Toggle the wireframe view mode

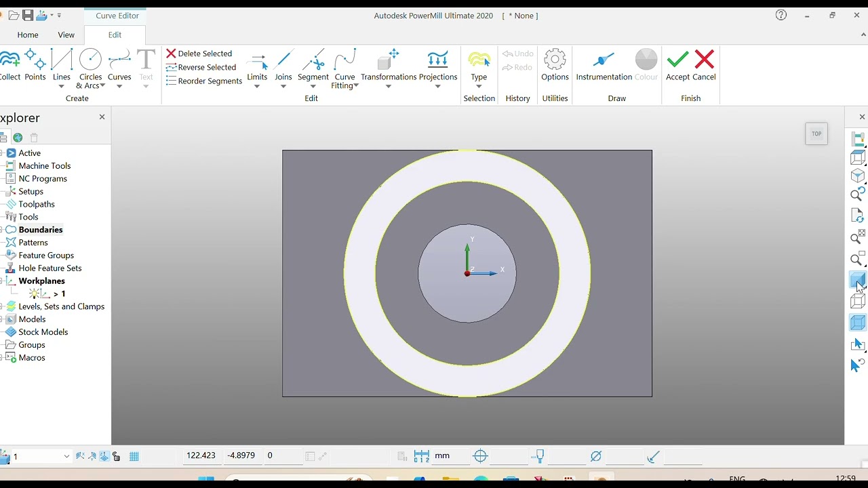pyautogui.click(x=858, y=301)
